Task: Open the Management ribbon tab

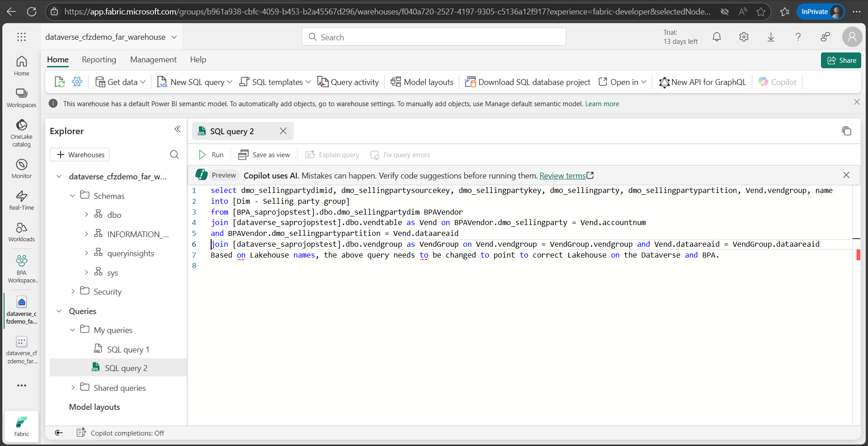Action: 153,60
